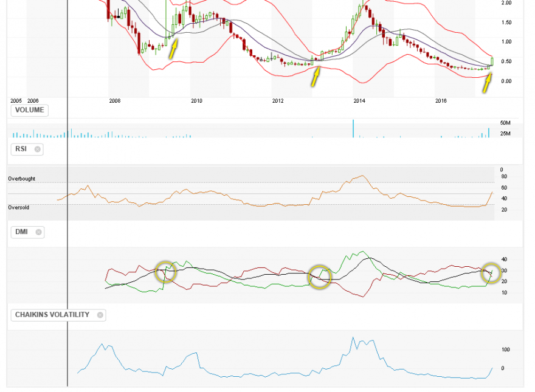535x392 pixels.
Task: Click the RSI indicator label
Action: point(21,149)
